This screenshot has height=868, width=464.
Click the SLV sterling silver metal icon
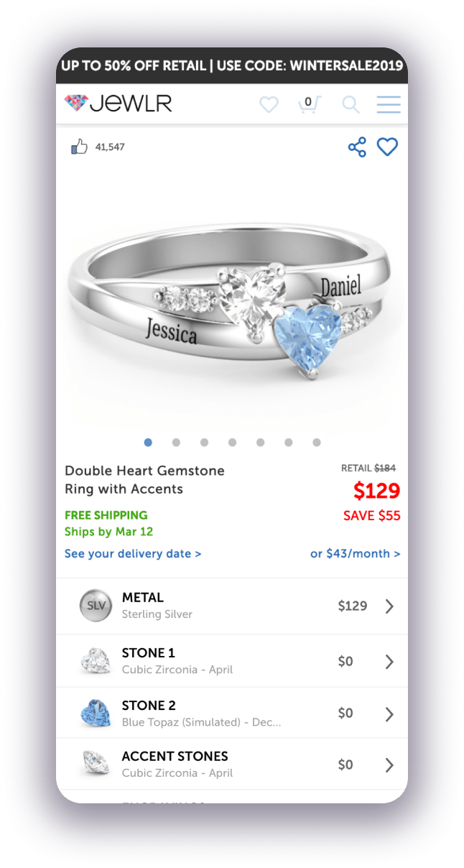coord(96,606)
